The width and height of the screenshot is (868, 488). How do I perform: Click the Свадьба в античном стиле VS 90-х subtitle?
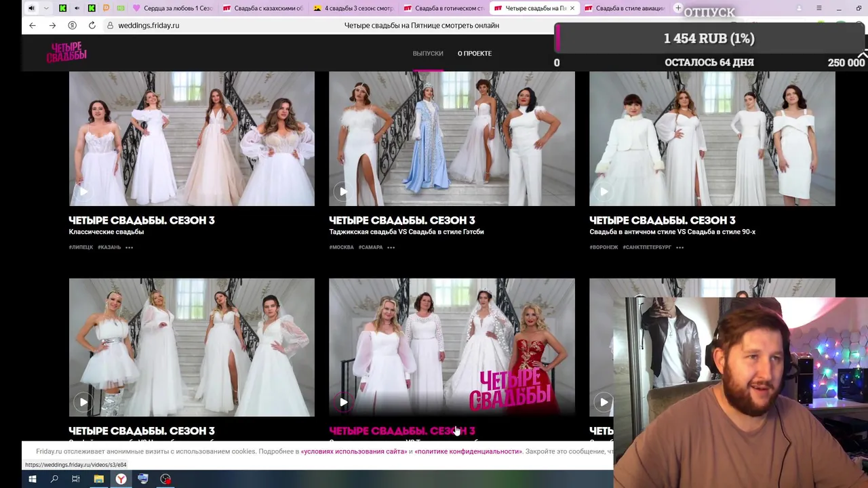click(672, 232)
